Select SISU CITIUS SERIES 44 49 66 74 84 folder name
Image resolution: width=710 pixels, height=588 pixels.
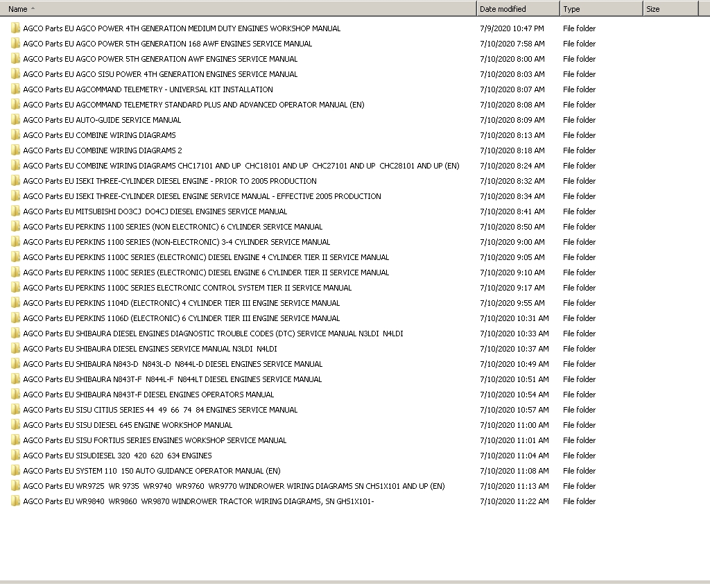(160, 410)
